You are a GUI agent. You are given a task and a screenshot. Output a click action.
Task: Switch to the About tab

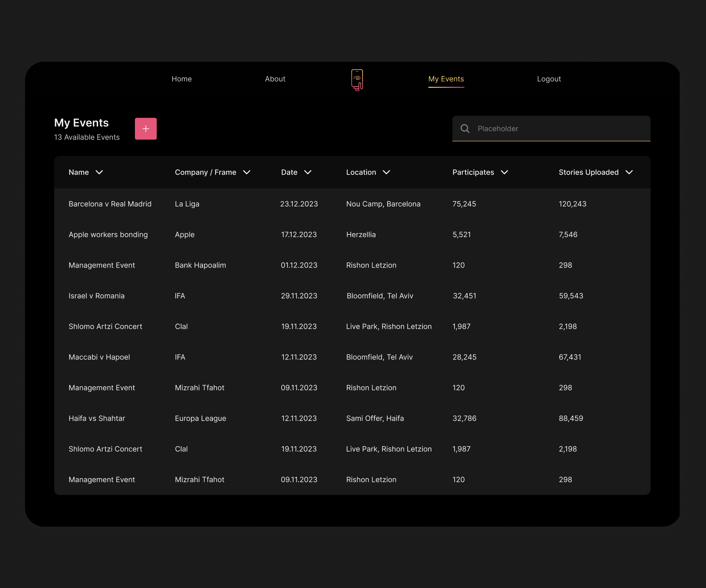275,79
